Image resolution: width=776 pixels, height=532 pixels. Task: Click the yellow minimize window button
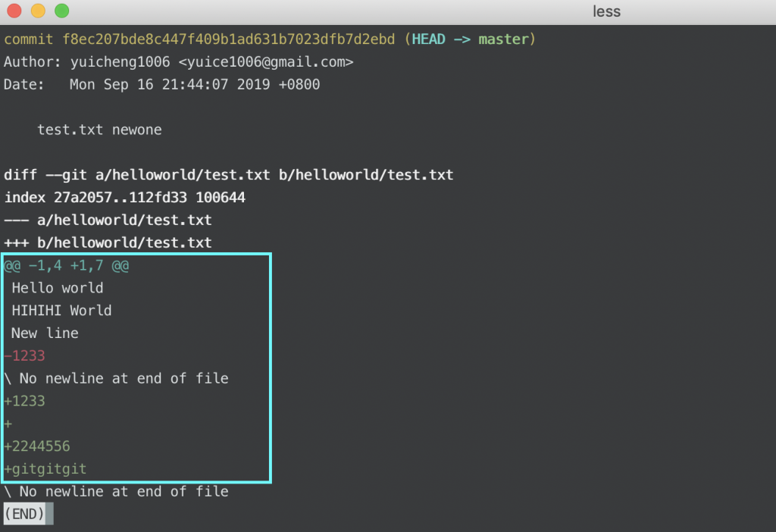coord(38,11)
